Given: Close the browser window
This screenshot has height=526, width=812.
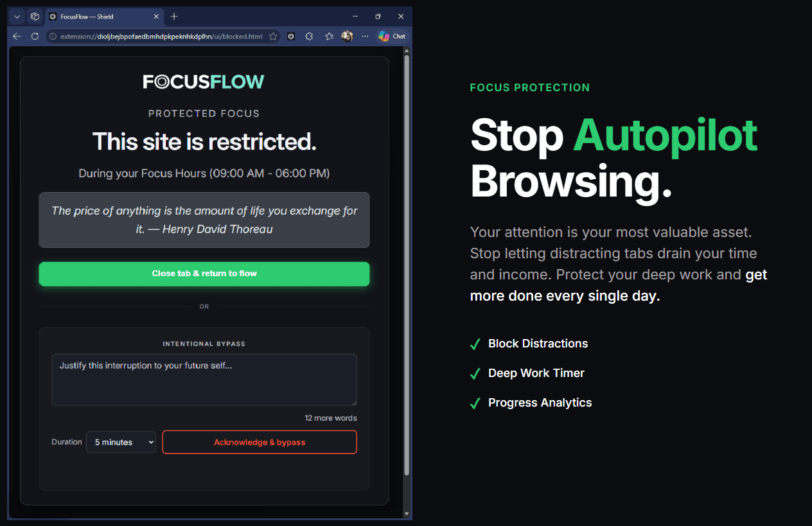Looking at the screenshot, I should tap(401, 16).
